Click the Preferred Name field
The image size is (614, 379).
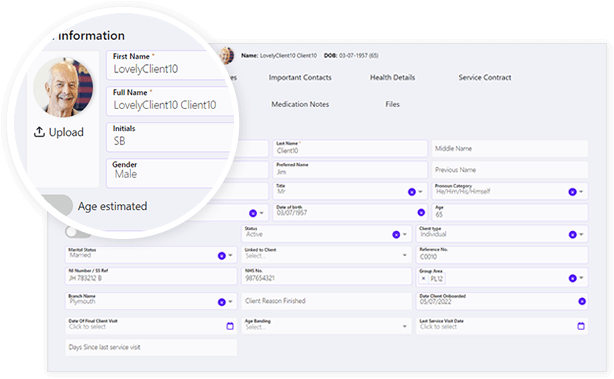tap(350, 170)
